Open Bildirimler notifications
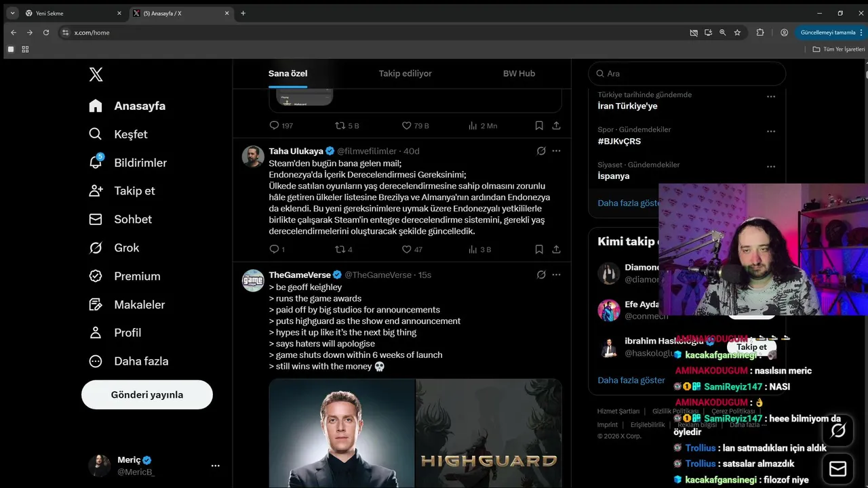868x488 pixels. point(127,163)
